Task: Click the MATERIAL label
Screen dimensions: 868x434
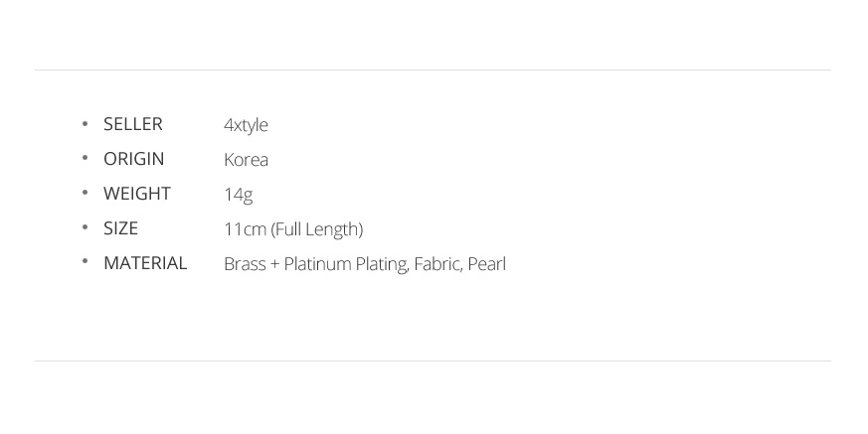Action: click(x=145, y=264)
